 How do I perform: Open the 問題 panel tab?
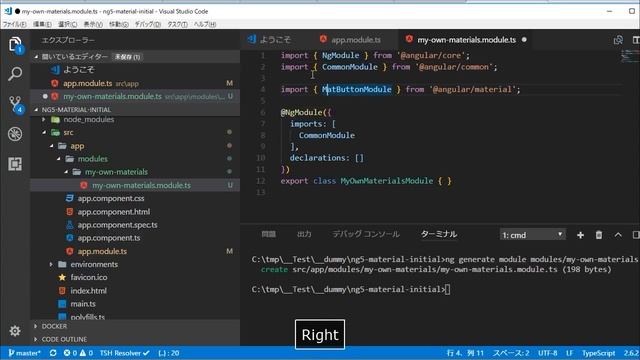point(269,234)
